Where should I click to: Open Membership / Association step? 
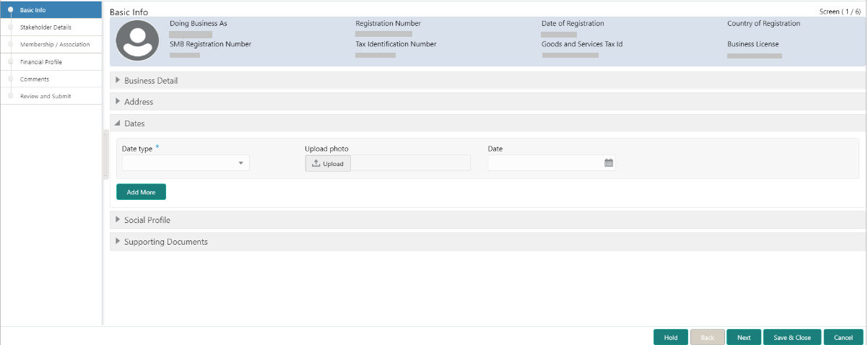pos(51,45)
